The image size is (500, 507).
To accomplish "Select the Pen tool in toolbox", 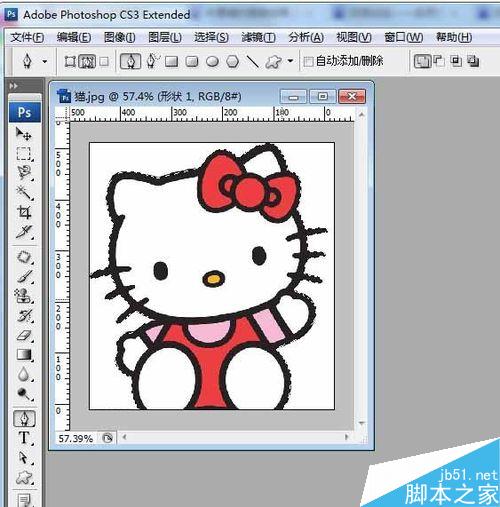I will pyautogui.click(x=24, y=419).
